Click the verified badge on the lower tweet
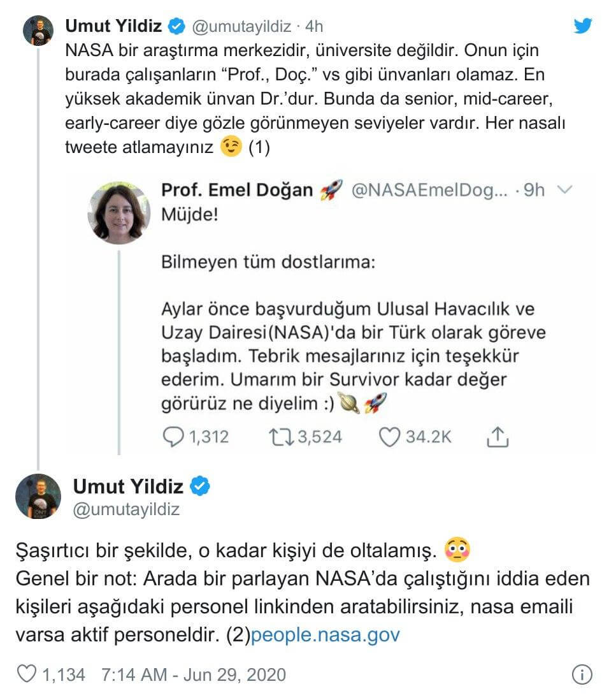 click(201, 486)
